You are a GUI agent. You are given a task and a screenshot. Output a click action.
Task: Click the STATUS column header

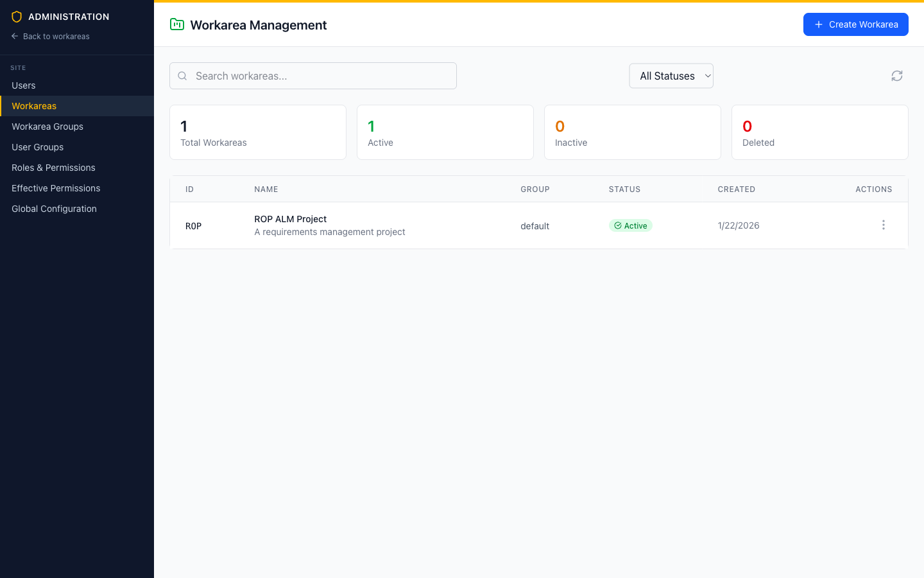tap(625, 189)
